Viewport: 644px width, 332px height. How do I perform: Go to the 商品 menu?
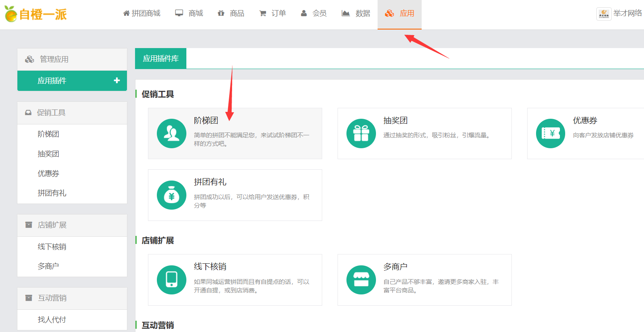tap(231, 13)
